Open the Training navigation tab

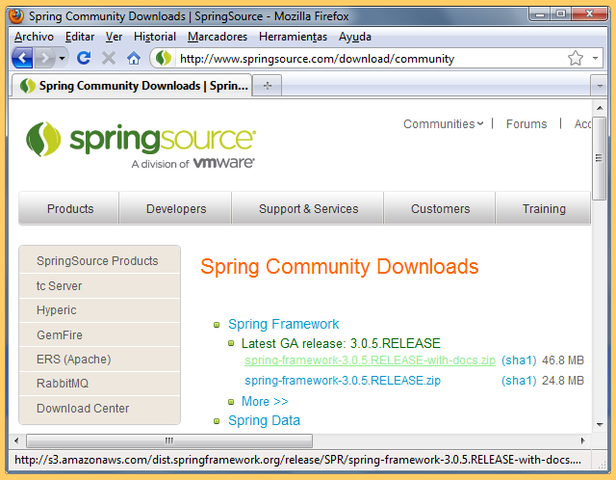(x=544, y=209)
